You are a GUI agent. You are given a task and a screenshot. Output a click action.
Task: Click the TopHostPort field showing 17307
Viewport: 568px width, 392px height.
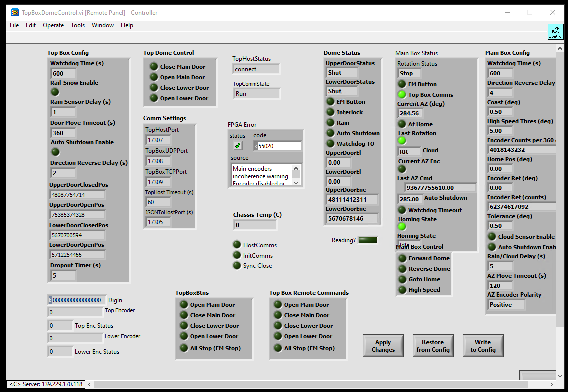(x=158, y=140)
